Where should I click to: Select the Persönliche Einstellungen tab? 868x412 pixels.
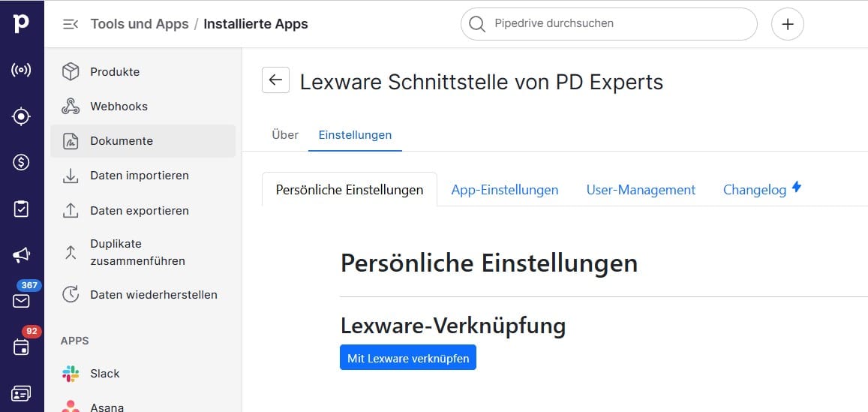point(350,189)
